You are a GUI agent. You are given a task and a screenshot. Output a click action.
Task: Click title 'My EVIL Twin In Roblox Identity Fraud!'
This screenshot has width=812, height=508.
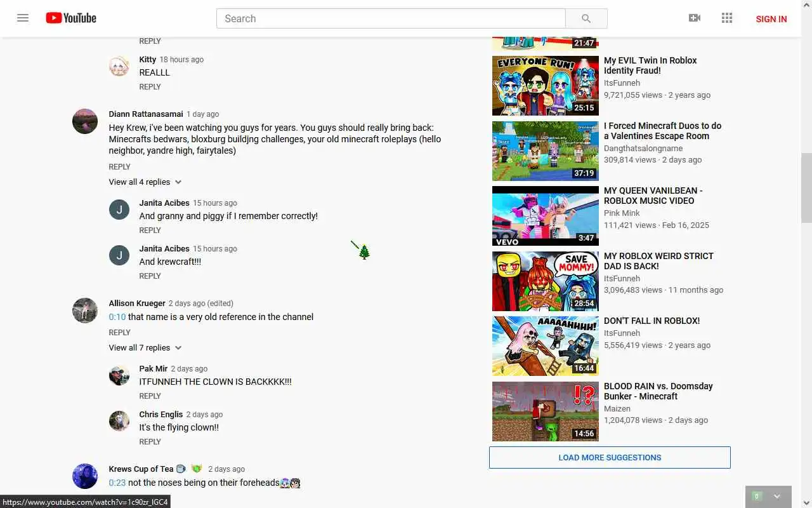point(650,65)
